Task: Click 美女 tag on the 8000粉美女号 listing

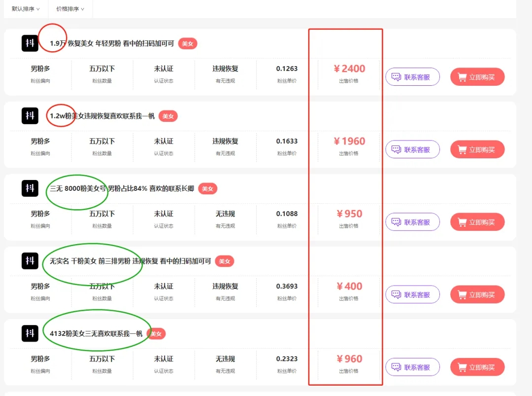Action: (208, 188)
